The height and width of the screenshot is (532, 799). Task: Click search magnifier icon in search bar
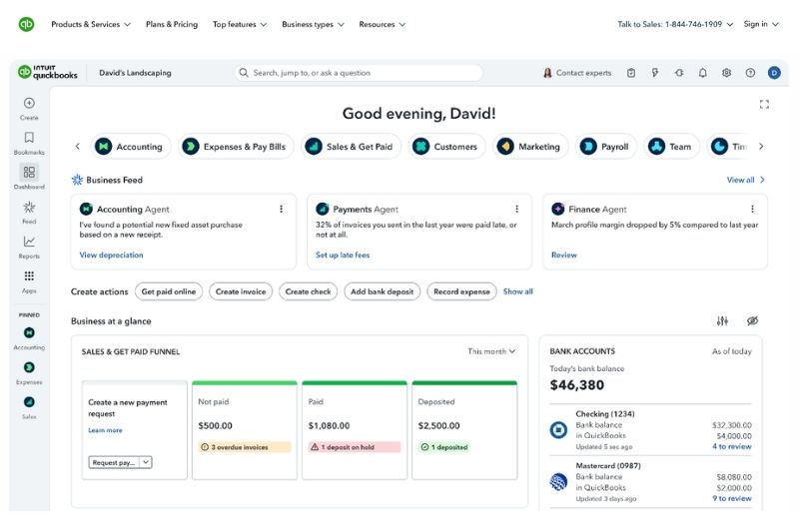tap(244, 73)
